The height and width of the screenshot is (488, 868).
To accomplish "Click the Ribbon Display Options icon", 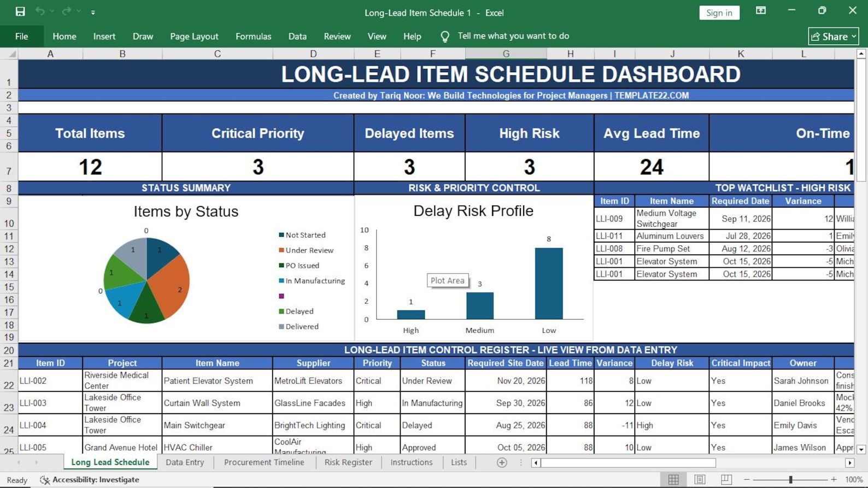I will coord(761,10).
